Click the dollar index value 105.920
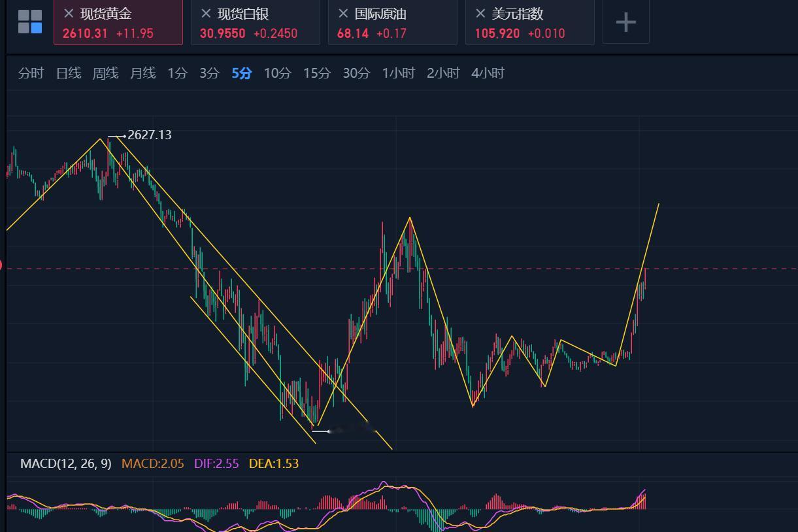Viewport: 798px width, 532px height. pyautogui.click(x=497, y=33)
